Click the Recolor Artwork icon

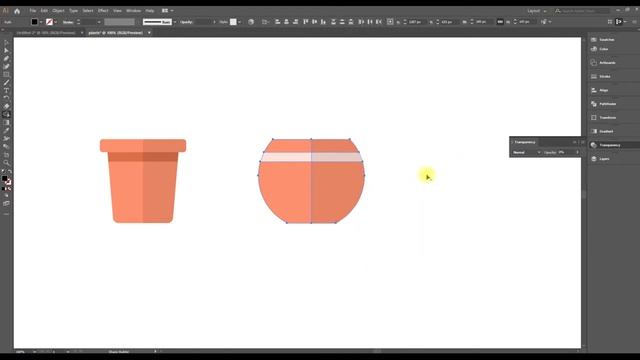(251, 22)
